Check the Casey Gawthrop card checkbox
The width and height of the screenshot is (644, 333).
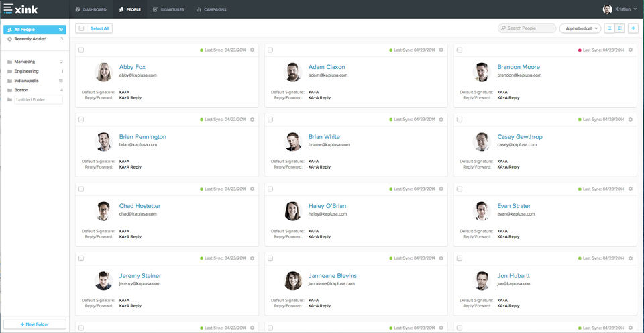click(x=460, y=120)
